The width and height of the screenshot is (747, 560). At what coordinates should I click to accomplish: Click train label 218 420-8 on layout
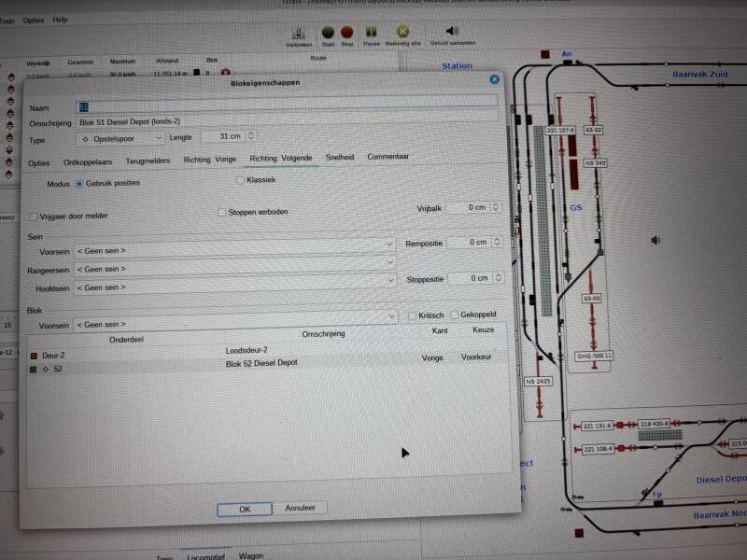(x=655, y=424)
